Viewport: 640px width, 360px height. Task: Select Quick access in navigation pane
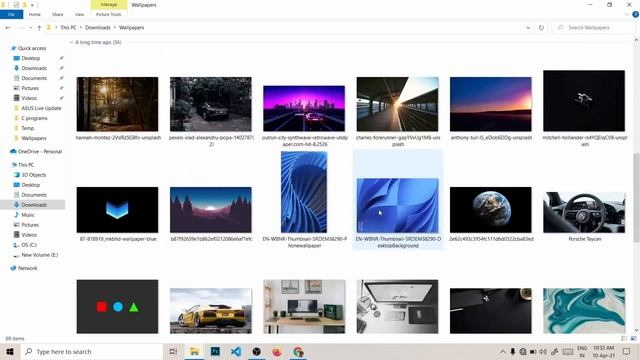coord(32,48)
